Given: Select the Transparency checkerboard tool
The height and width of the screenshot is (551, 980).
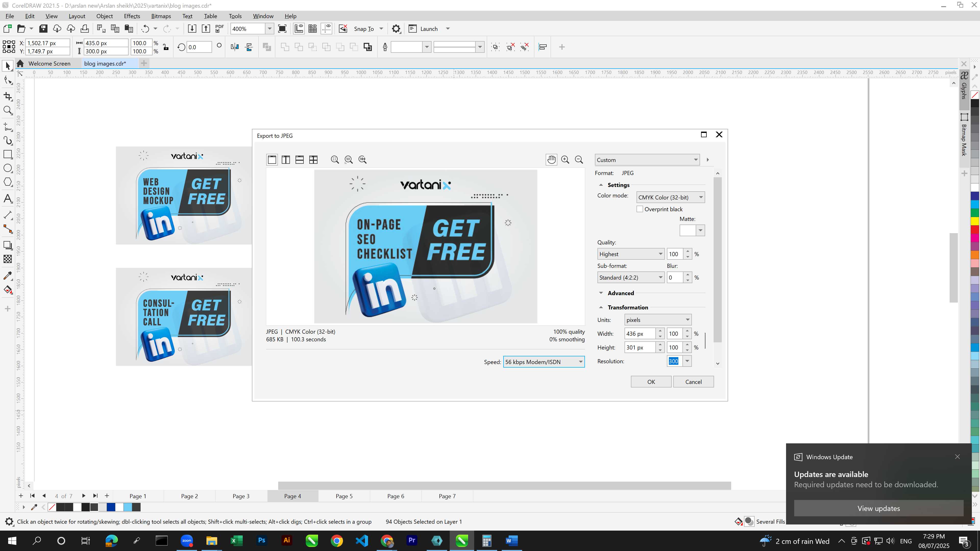Looking at the screenshot, I should [8, 259].
